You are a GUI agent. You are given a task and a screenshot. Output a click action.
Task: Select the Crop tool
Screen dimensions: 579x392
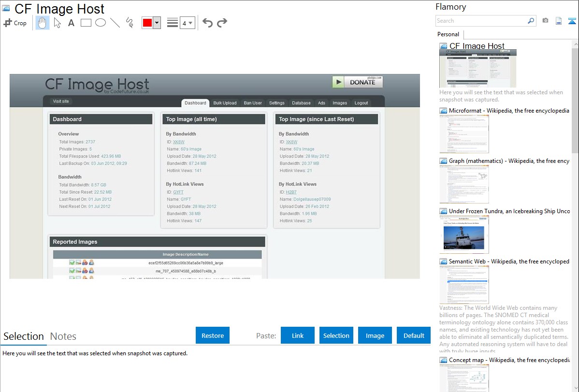15,23
